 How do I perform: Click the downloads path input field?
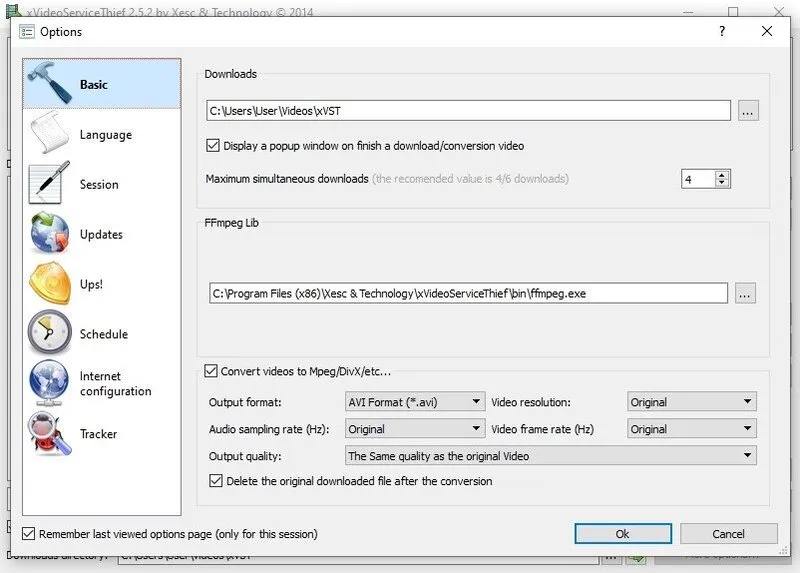[468, 111]
